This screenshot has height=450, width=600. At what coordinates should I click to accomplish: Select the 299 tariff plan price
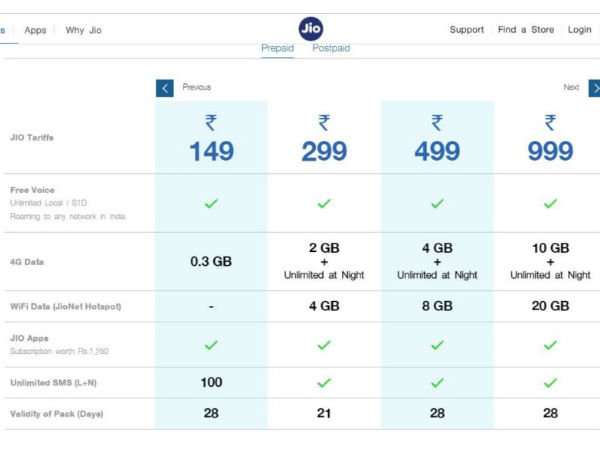[x=324, y=151]
